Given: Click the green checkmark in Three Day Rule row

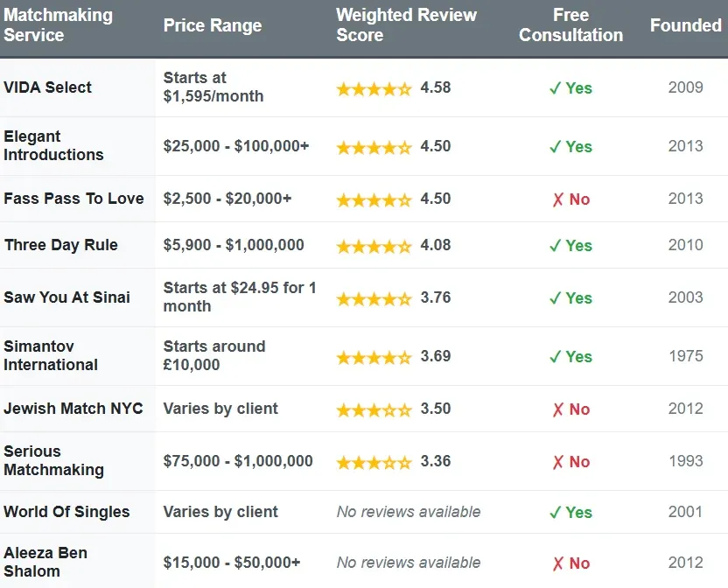Looking at the screenshot, I should (x=555, y=246).
